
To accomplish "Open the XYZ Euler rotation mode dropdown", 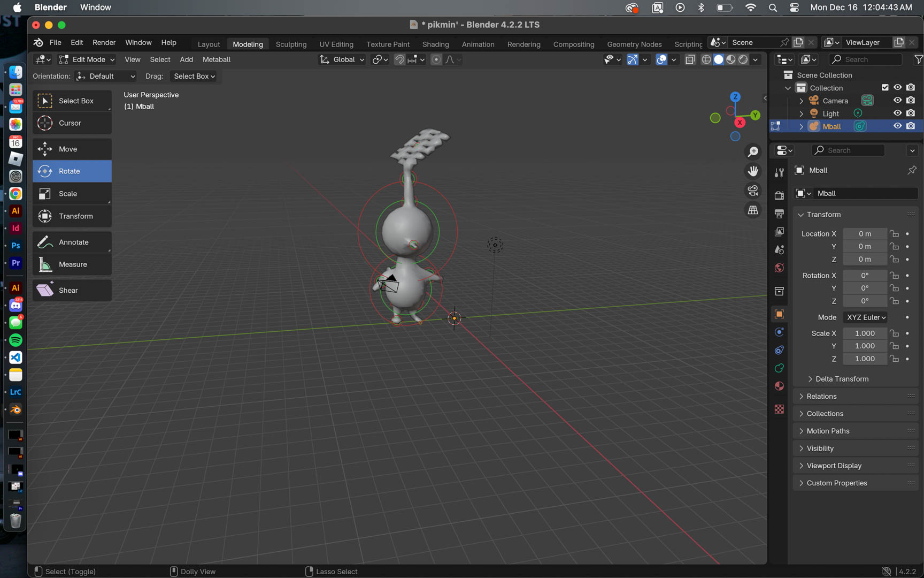I will (x=865, y=317).
